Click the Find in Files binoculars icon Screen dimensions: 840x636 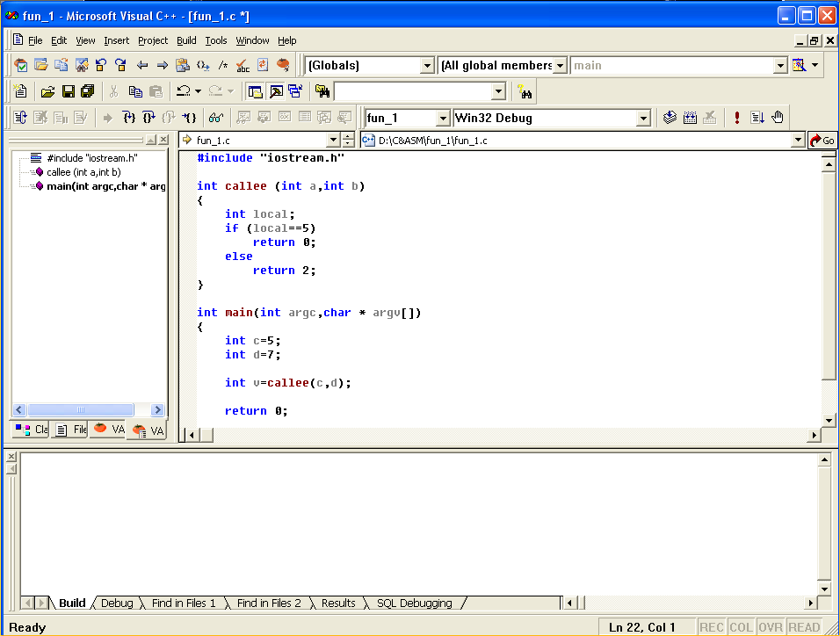pos(322,91)
